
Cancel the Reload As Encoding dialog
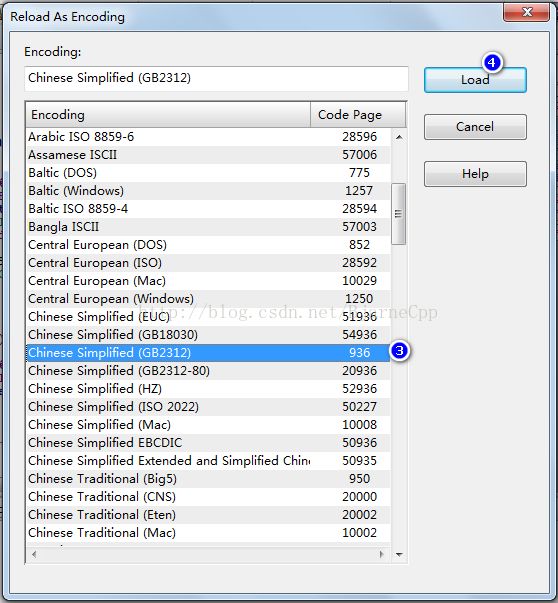point(475,127)
